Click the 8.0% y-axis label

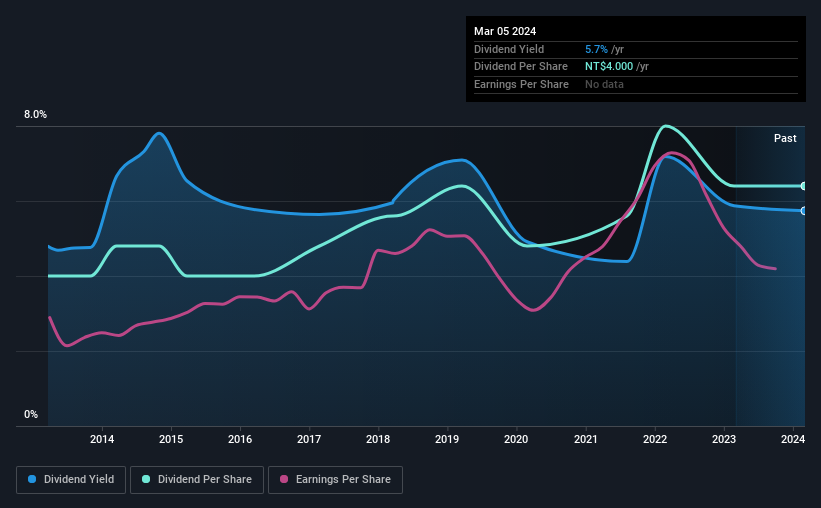(x=35, y=115)
